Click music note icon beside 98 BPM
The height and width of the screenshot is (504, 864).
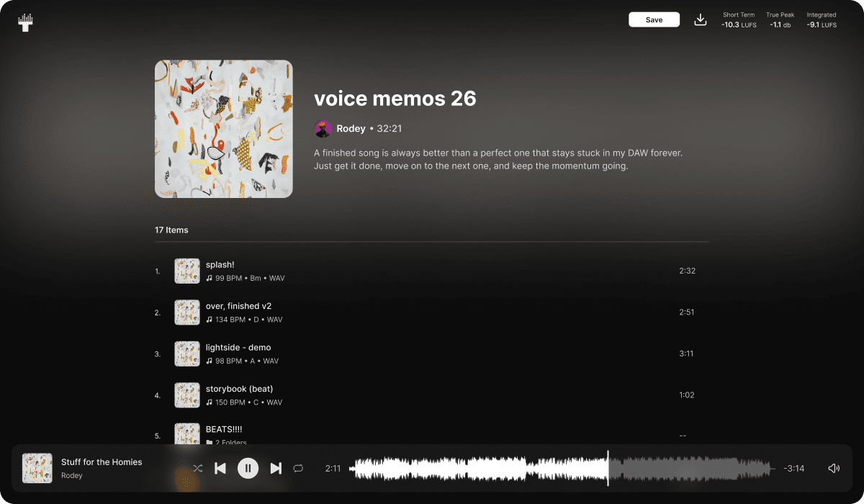[209, 361]
